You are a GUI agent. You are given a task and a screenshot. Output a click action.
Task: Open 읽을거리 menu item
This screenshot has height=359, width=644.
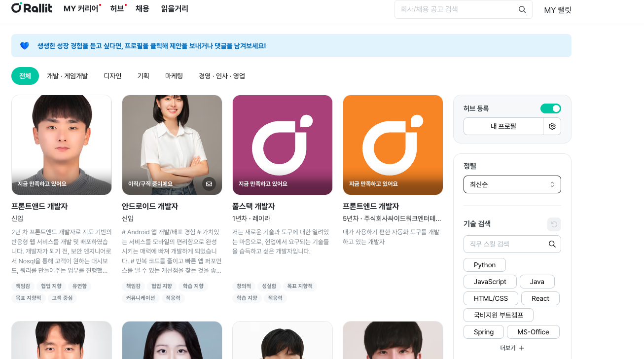[x=175, y=9]
